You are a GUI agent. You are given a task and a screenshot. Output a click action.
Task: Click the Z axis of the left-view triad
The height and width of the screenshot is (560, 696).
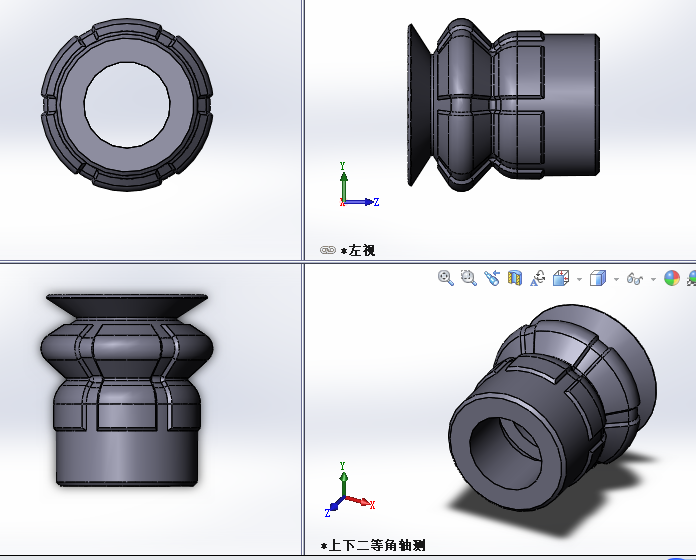coord(362,202)
